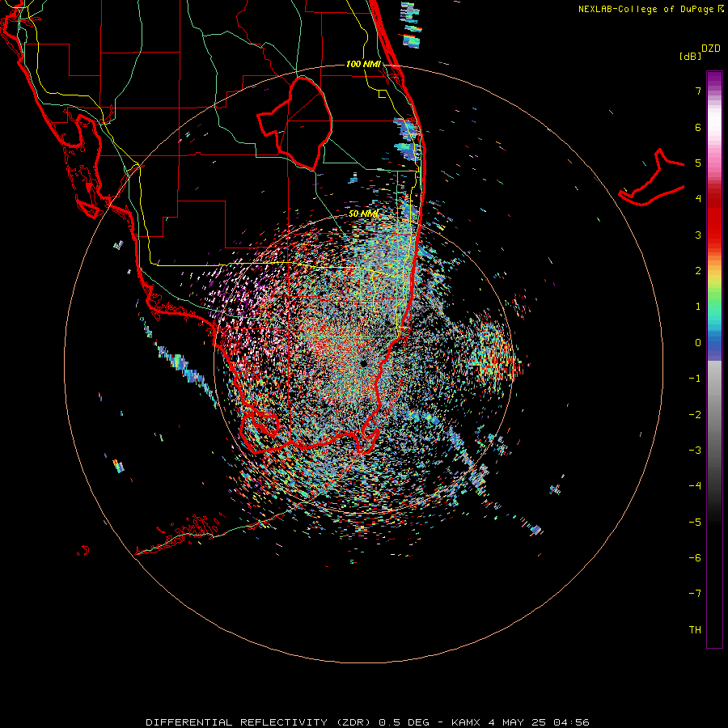The width and height of the screenshot is (728, 728).
Task: Click the -2 value on color scale
Action: pos(695,415)
